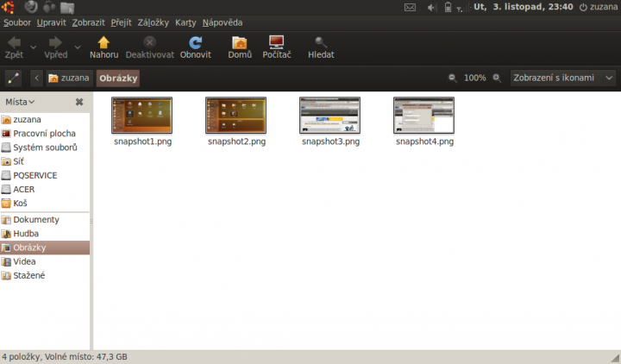This screenshot has height=364, width=621.
Task: Reload the folder with Obnovit
Action: pyautogui.click(x=196, y=47)
